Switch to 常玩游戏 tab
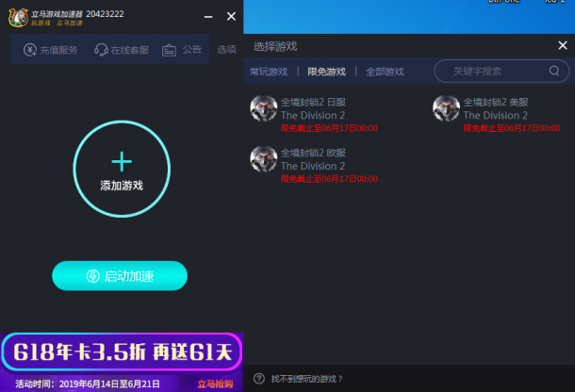The width and height of the screenshot is (575, 392). 269,72
